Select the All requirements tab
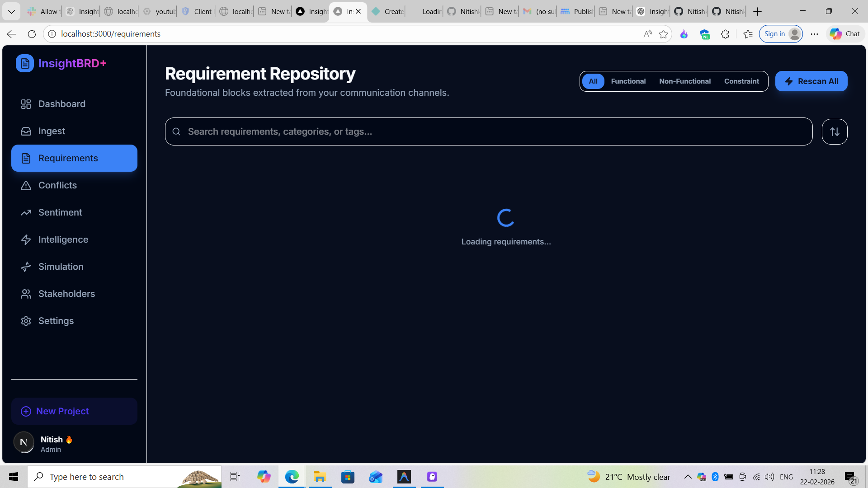Screen dimensions: 868x488 593,81
